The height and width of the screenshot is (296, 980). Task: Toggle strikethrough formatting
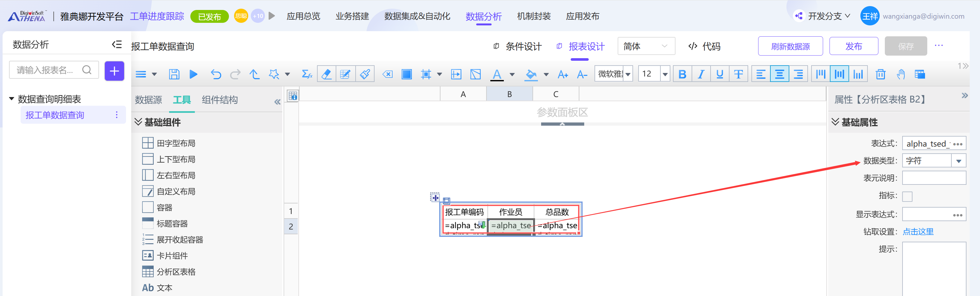click(738, 74)
